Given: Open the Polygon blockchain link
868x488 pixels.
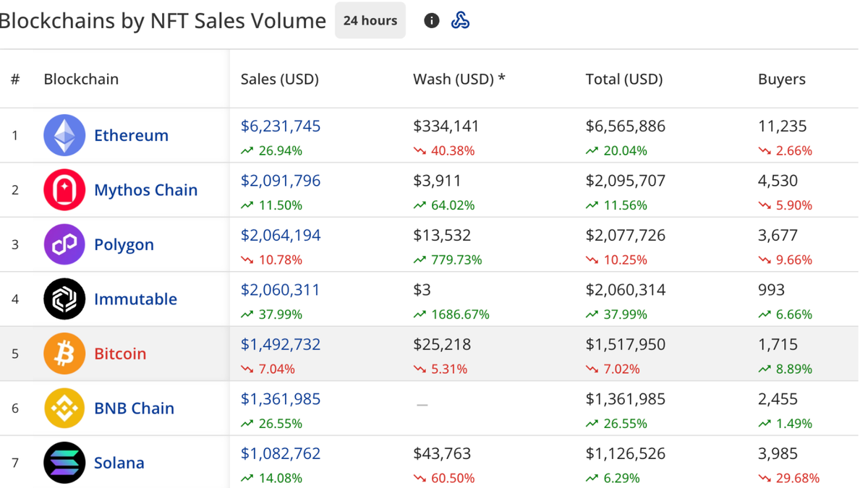Looking at the screenshot, I should tap(124, 244).
